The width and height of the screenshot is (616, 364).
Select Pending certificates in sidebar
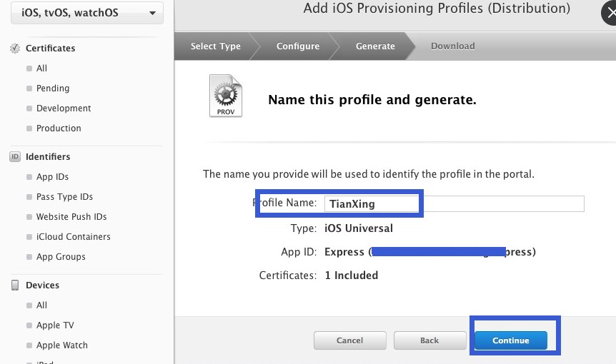click(53, 89)
